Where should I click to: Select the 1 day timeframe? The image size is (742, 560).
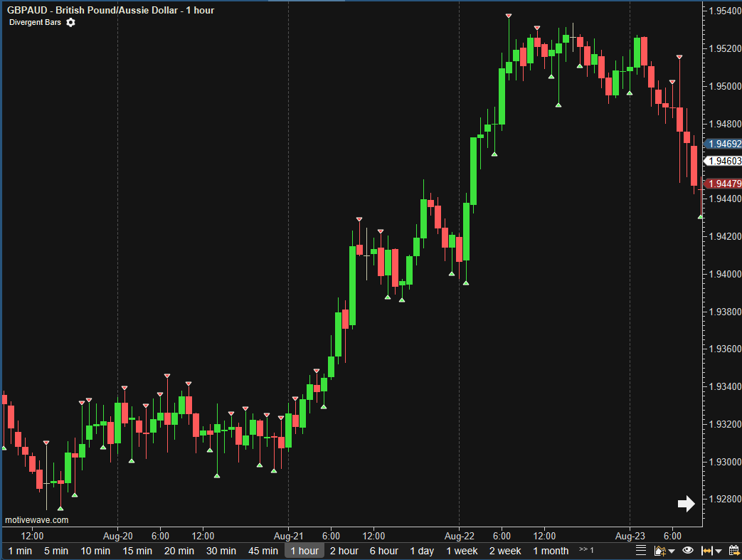pos(422,551)
